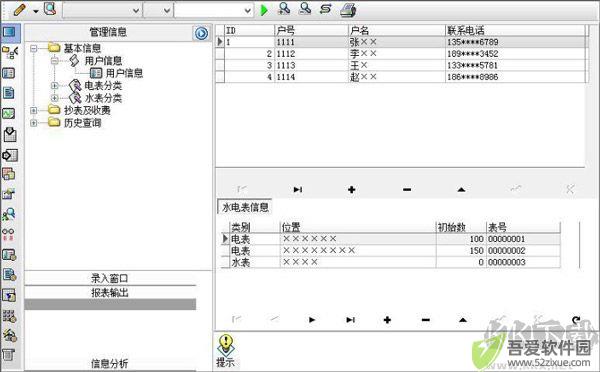Click the import-into-table sidebar icon
Screen dimensions: 600x372
10,155
